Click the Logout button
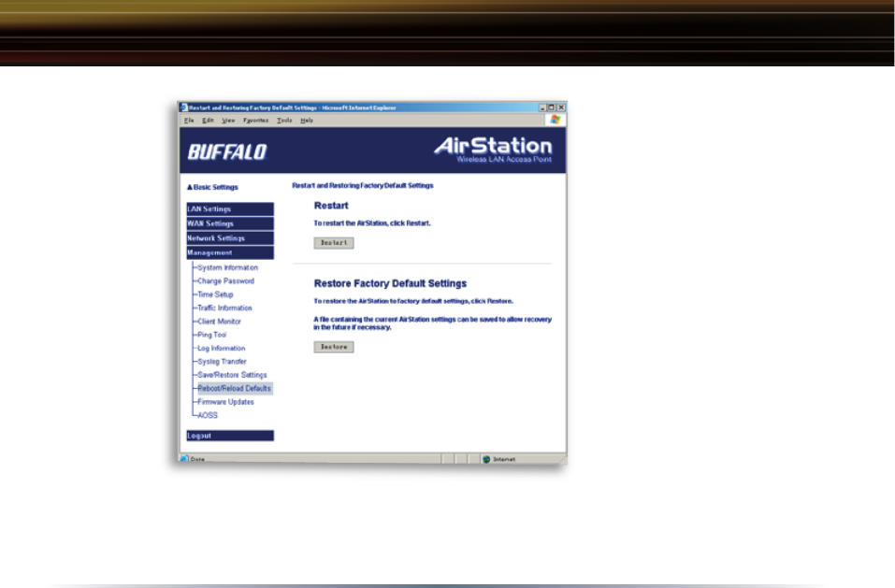895x588 pixels. pos(230,436)
